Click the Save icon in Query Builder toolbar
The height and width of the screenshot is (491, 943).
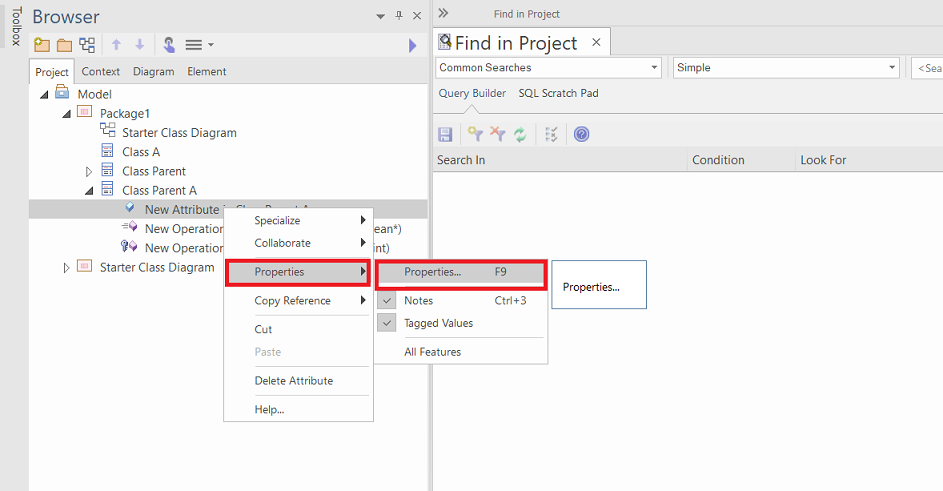click(446, 134)
